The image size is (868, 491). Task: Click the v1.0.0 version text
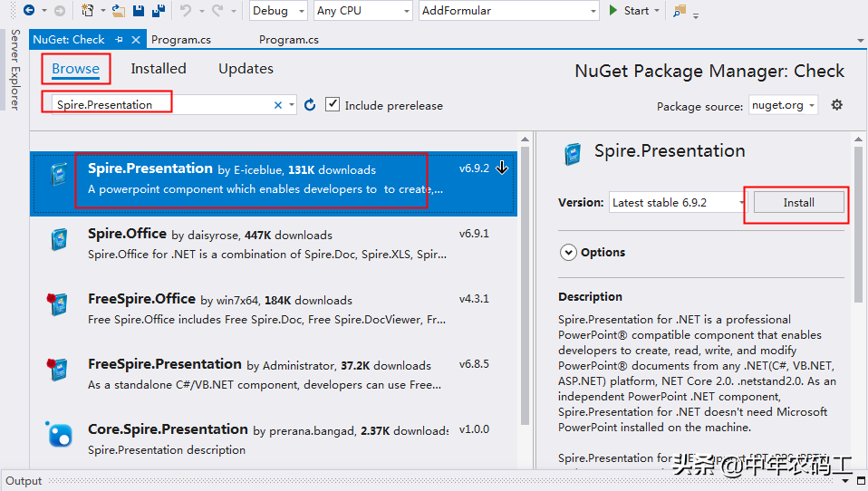[474, 429]
